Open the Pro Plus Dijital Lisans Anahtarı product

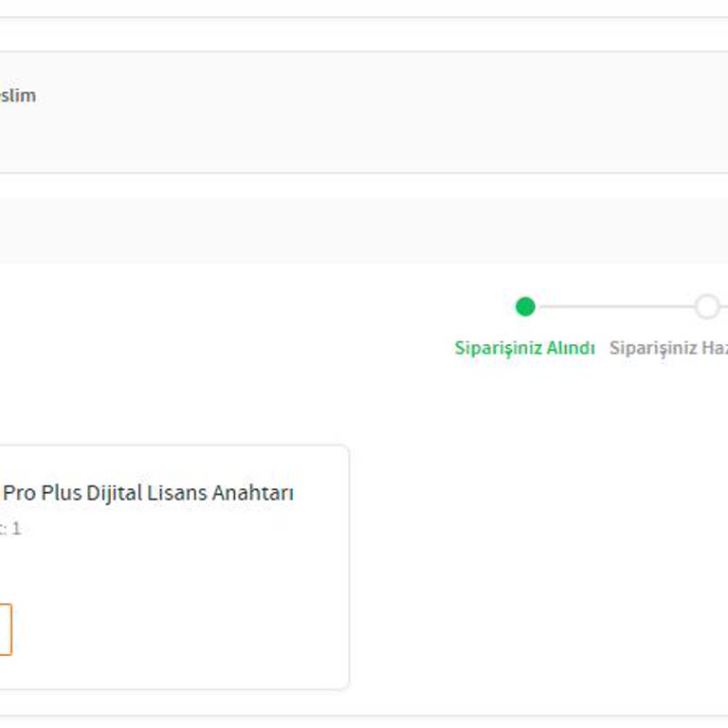[148, 493]
